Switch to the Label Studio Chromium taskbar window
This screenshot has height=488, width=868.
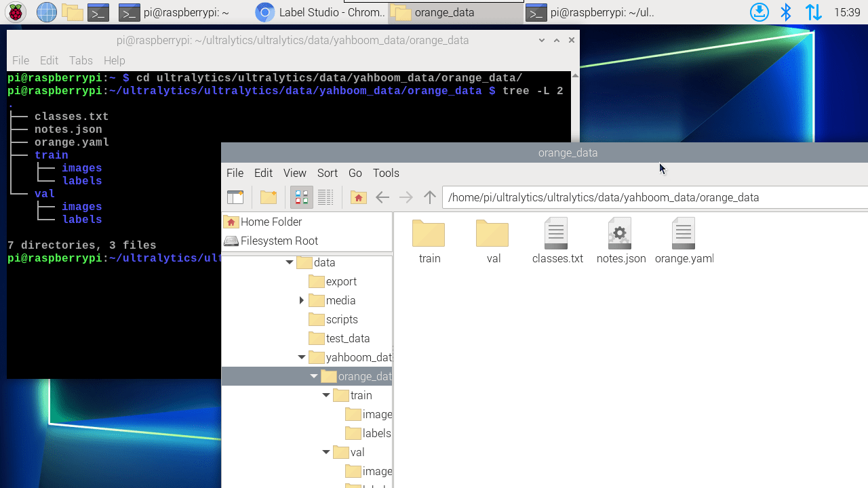tap(320, 12)
